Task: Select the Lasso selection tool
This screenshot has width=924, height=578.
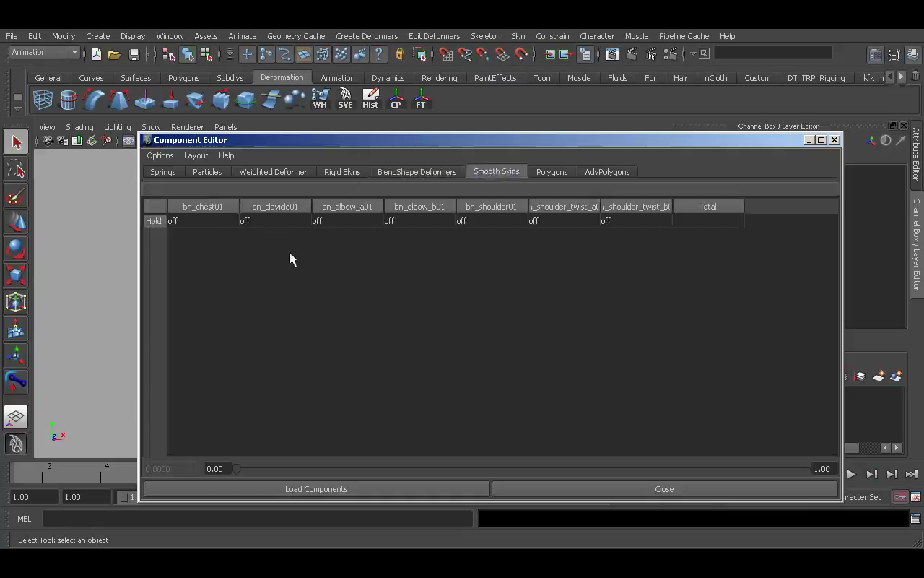Action: (16, 168)
